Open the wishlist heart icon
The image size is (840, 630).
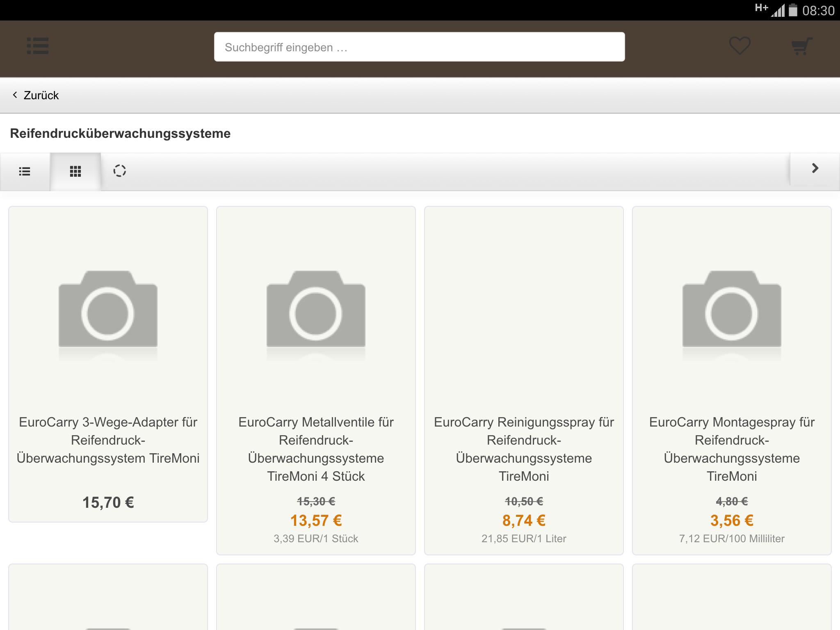[x=740, y=46]
